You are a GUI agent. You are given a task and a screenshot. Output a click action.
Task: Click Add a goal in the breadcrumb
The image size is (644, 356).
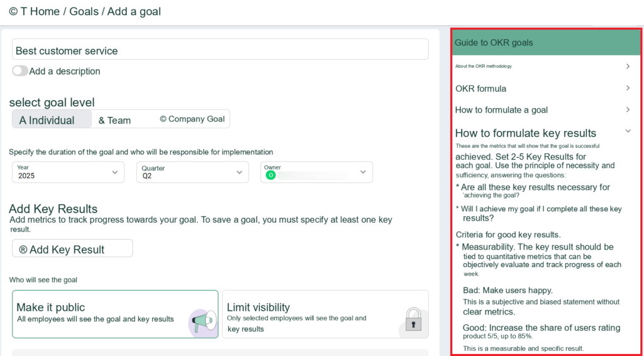134,11
